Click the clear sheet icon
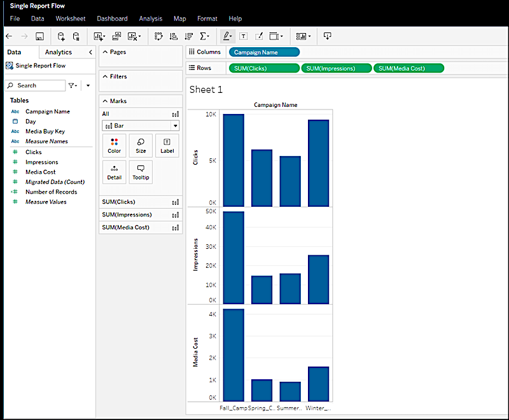The width and height of the screenshot is (509, 420). coord(134,36)
